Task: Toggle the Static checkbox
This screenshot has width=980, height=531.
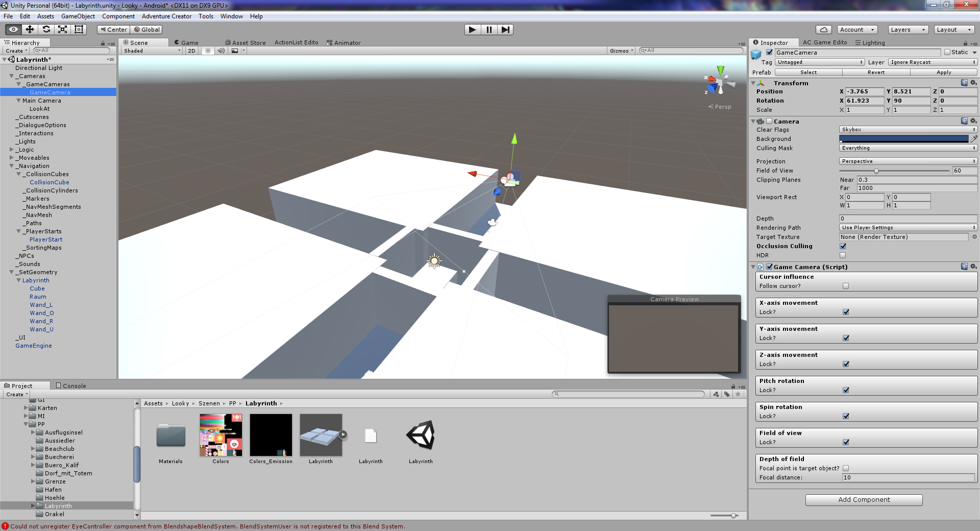Action: [947, 52]
